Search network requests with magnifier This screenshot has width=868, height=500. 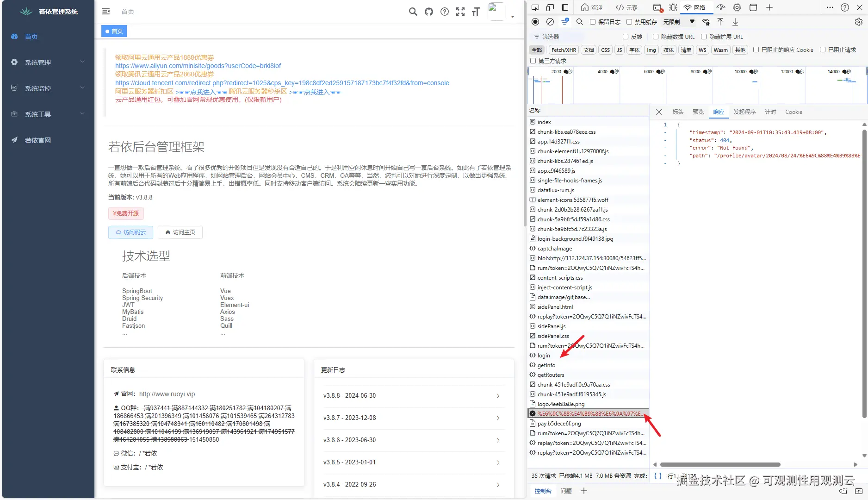(x=580, y=22)
